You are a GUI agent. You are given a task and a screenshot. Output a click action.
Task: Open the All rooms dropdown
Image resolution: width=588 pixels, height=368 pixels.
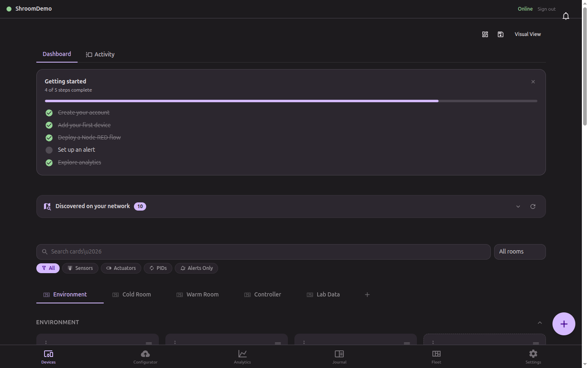pyautogui.click(x=519, y=251)
